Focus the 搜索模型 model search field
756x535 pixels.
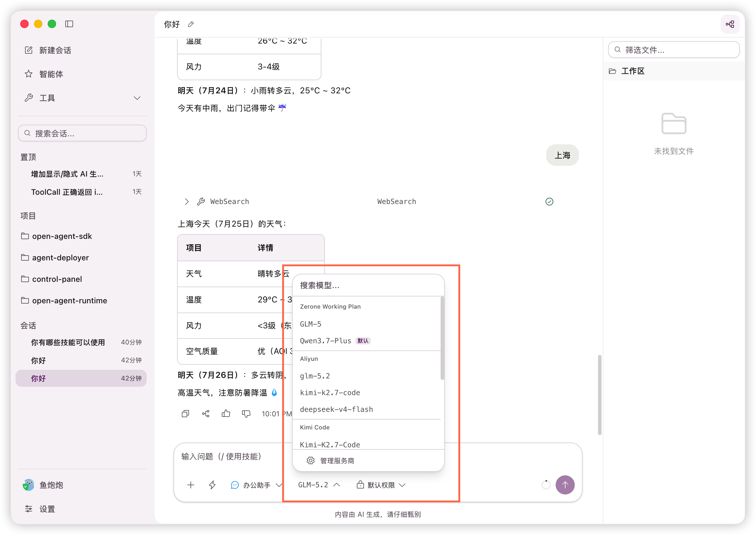click(368, 285)
